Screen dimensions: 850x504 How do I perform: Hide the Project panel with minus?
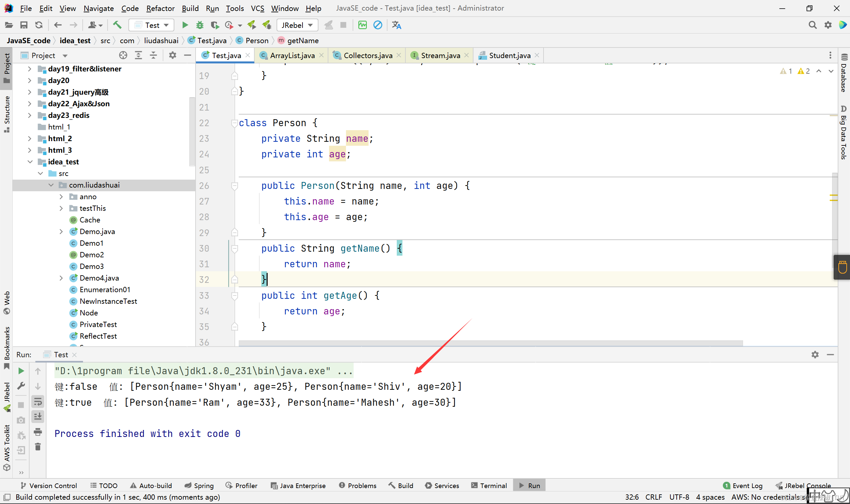(188, 55)
